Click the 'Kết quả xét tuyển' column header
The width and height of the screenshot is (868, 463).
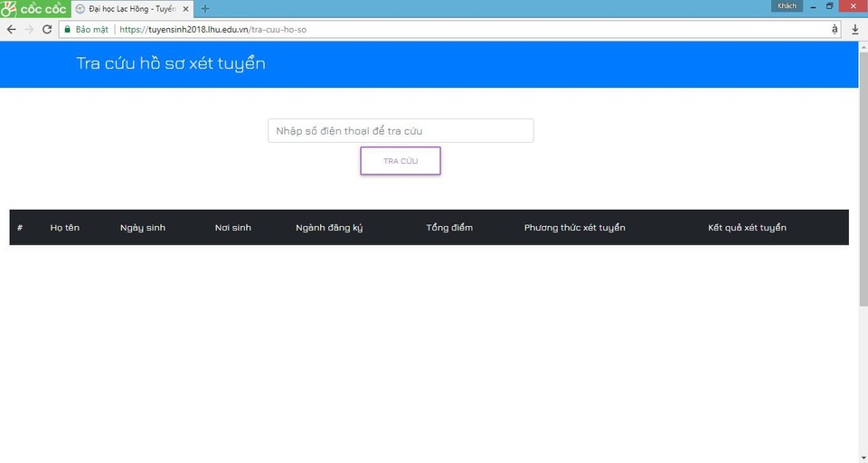click(748, 228)
